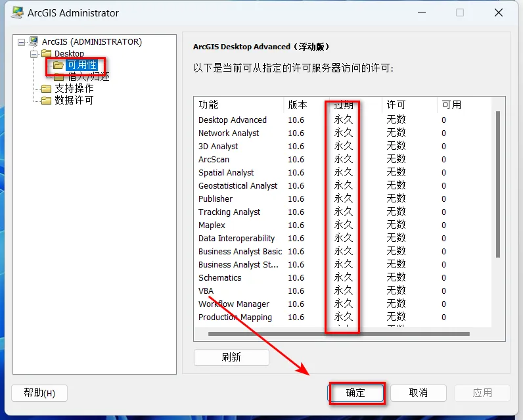523x420 pixels.
Task: Click the ArcGIS Desktop Advanced（浮动版）heading
Action: [x=261, y=47]
